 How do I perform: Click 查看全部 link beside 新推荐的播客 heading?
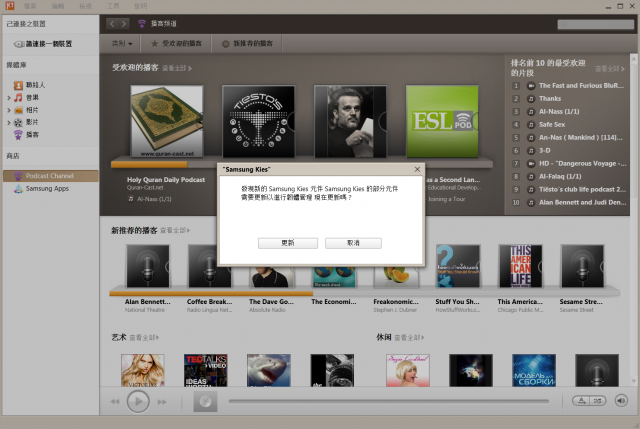tap(175, 231)
